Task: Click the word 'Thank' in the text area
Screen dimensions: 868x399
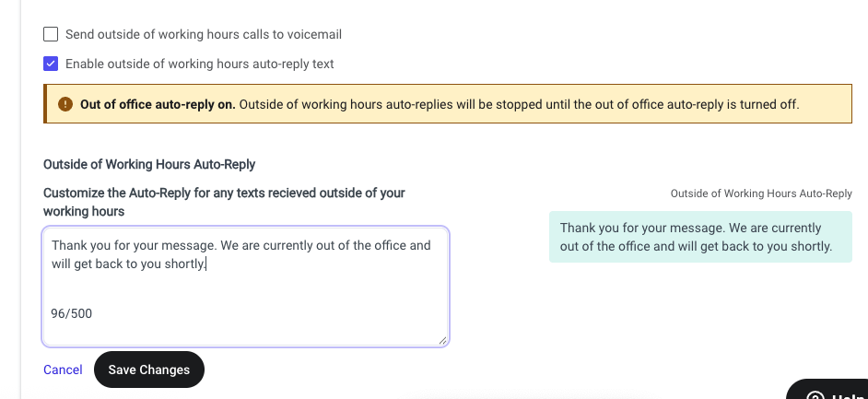Action: point(67,245)
